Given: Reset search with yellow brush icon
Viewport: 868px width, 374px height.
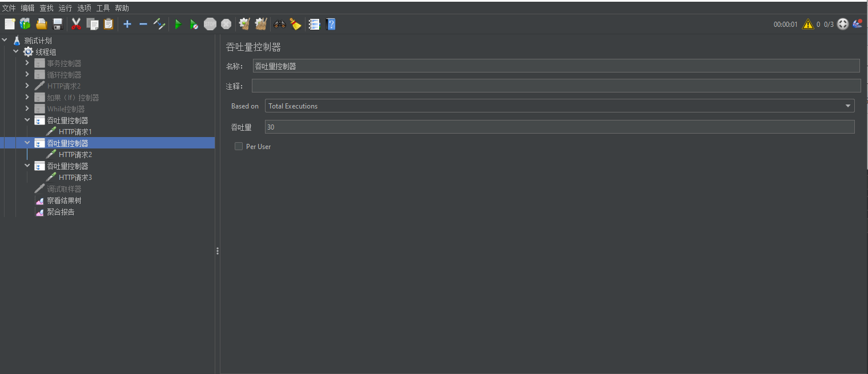Looking at the screenshot, I should (x=295, y=24).
